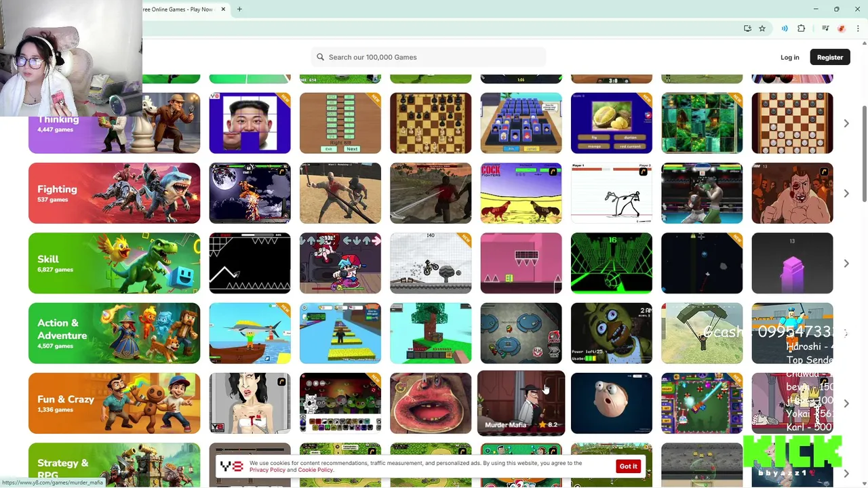This screenshot has height=488, width=868.
Task: Open the Privacy Policy link
Action: pyautogui.click(x=267, y=470)
